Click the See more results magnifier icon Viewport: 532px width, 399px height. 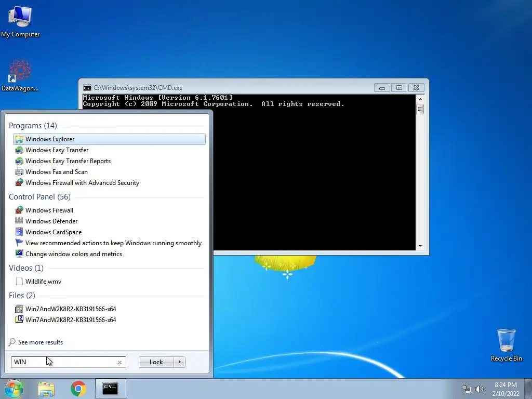pos(12,342)
